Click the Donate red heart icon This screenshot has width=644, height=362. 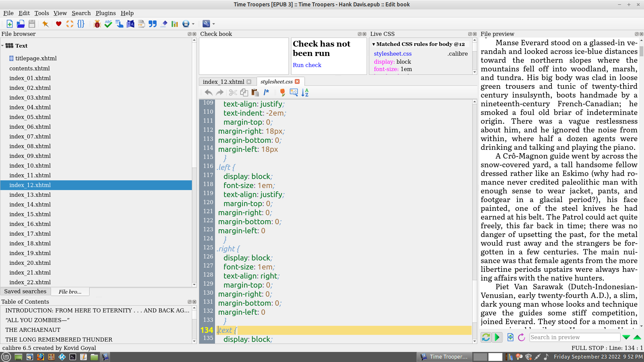point(59,24)
